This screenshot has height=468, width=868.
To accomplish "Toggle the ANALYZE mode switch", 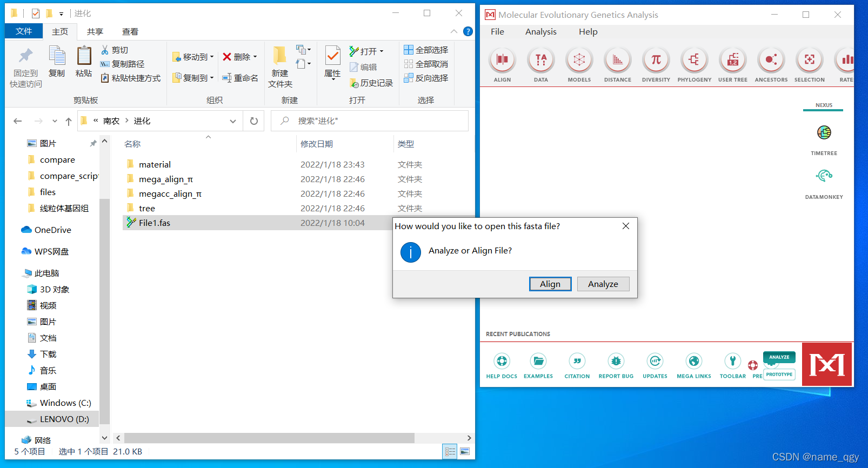I will [779, 357].
